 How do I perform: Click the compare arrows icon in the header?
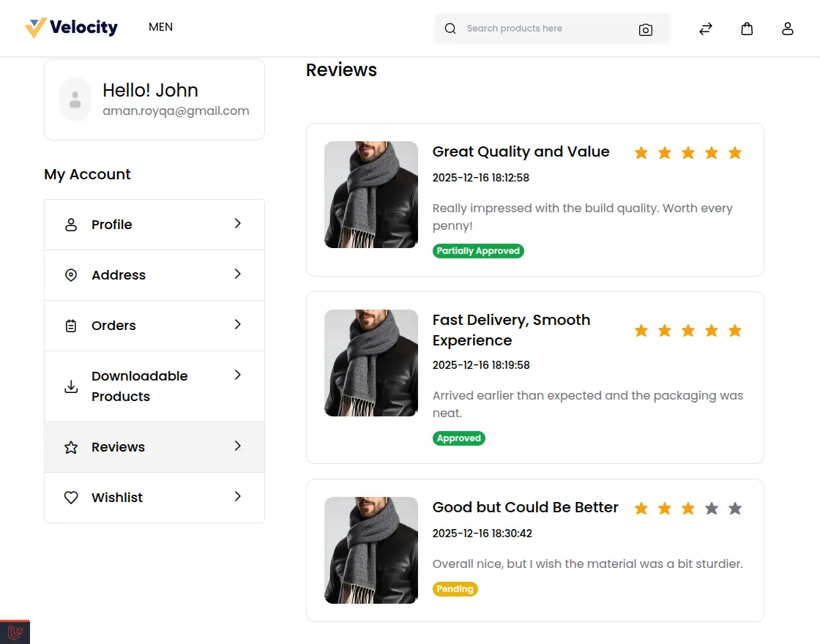coord(705,29)
